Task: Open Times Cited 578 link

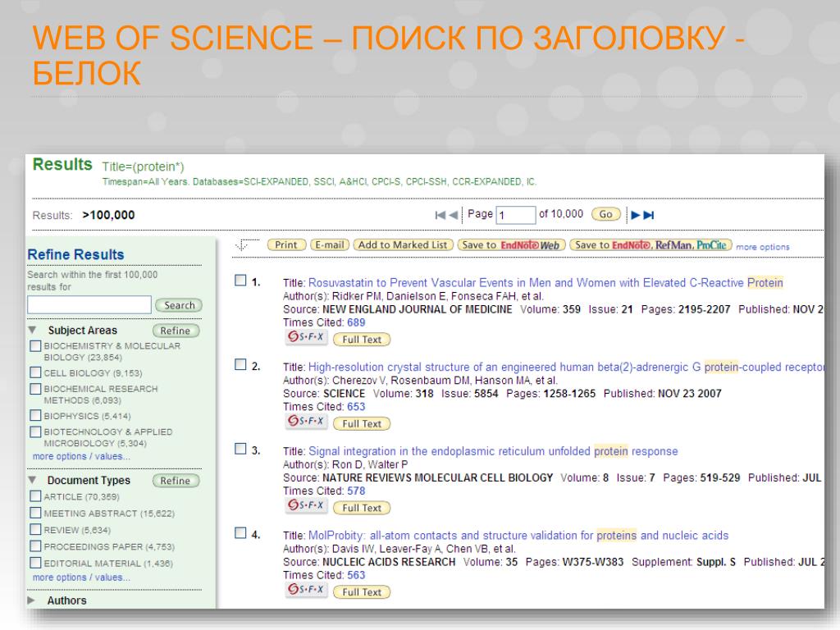Action: coord(356,491)
